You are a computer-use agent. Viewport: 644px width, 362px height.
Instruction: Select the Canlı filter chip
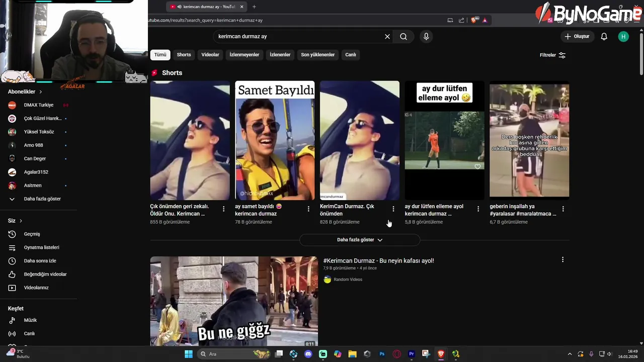click(x=351, y=55)
